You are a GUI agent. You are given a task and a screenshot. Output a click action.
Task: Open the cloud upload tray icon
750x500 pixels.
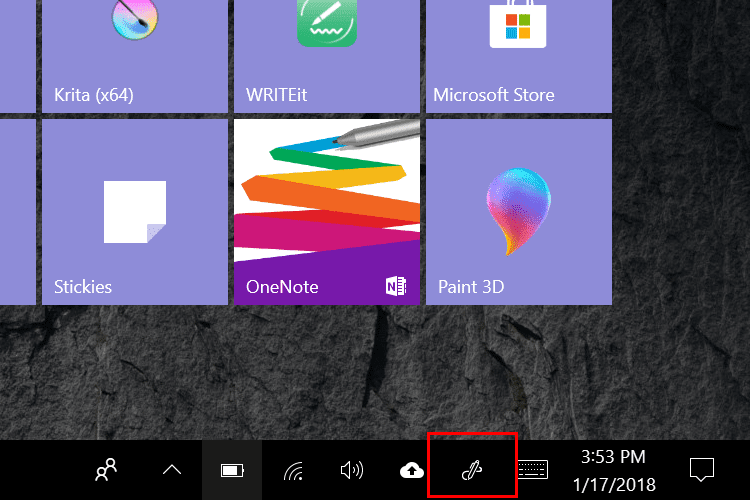tap(411, 470)
